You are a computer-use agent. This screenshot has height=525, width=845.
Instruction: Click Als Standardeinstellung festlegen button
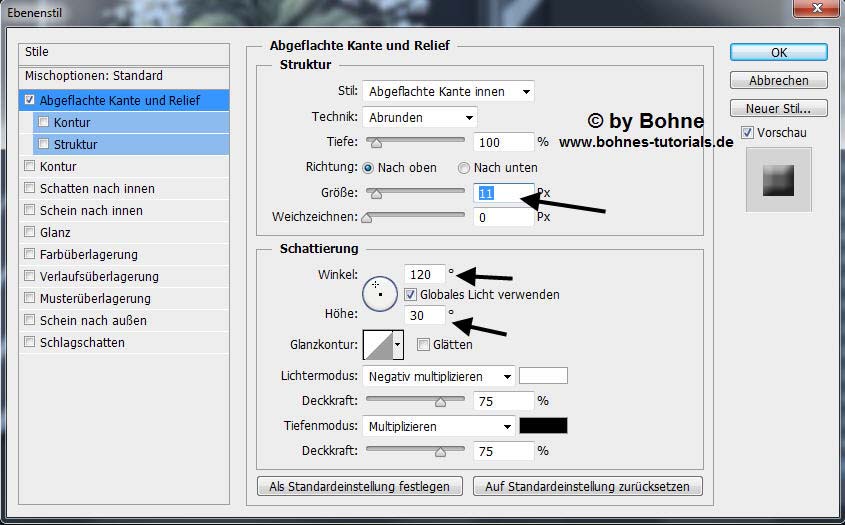click(x=359, y=486)
